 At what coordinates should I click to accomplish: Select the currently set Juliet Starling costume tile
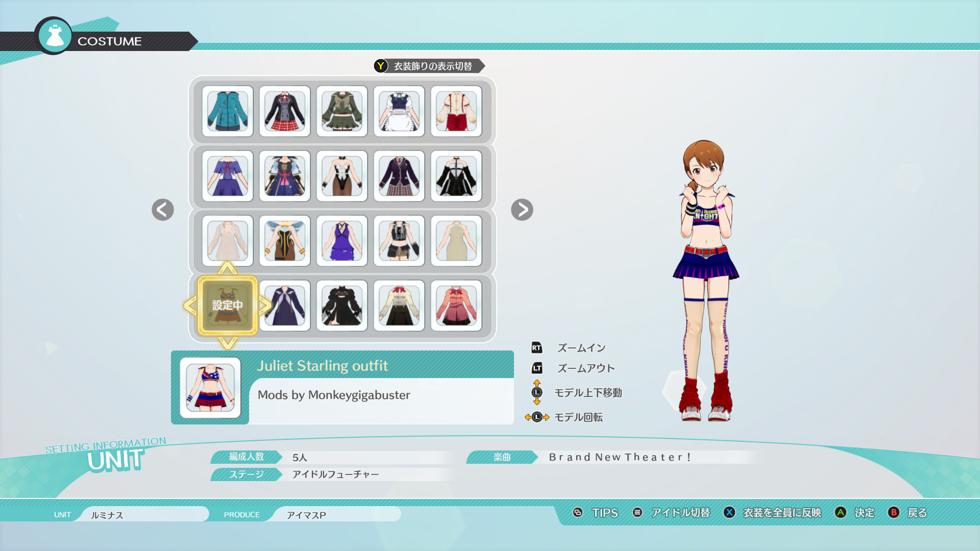(x=228, y=306)
